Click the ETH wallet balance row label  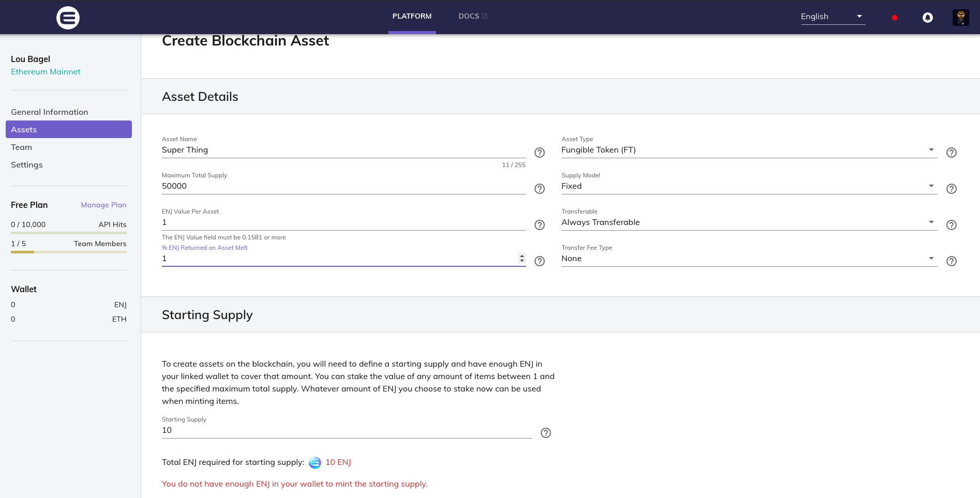(x=119, y=319)
